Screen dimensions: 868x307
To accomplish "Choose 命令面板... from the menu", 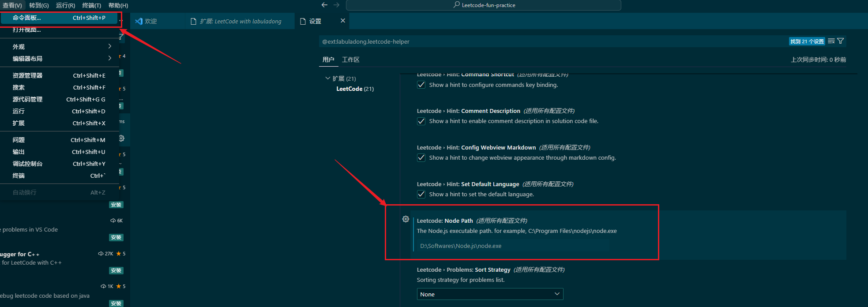I will (60, 18).
